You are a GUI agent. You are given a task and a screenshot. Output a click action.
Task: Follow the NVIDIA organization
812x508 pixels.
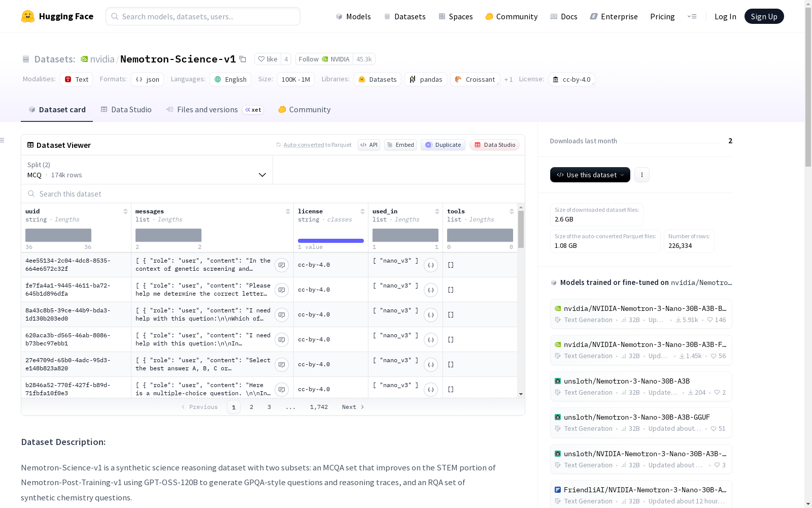[x=324, y=59]
